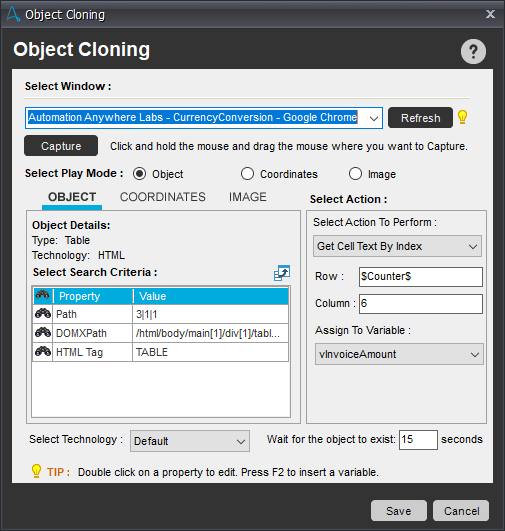Select the Image play mode radio button
505x531 pixels.
(355, 174)
